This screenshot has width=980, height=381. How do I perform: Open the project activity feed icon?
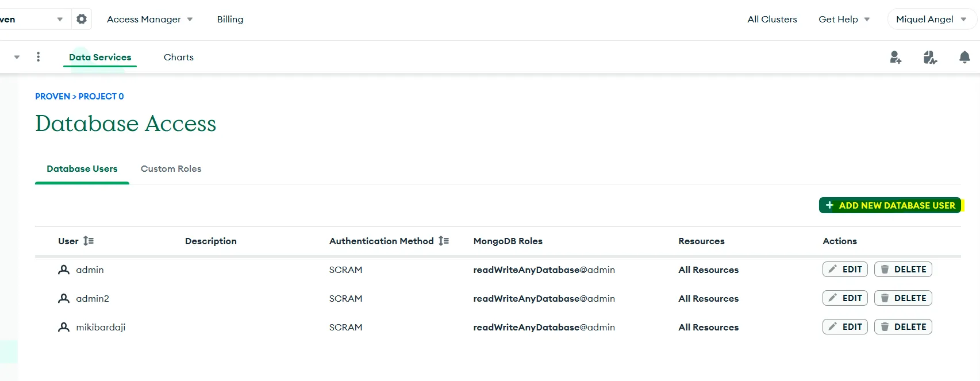pos(930,57)
